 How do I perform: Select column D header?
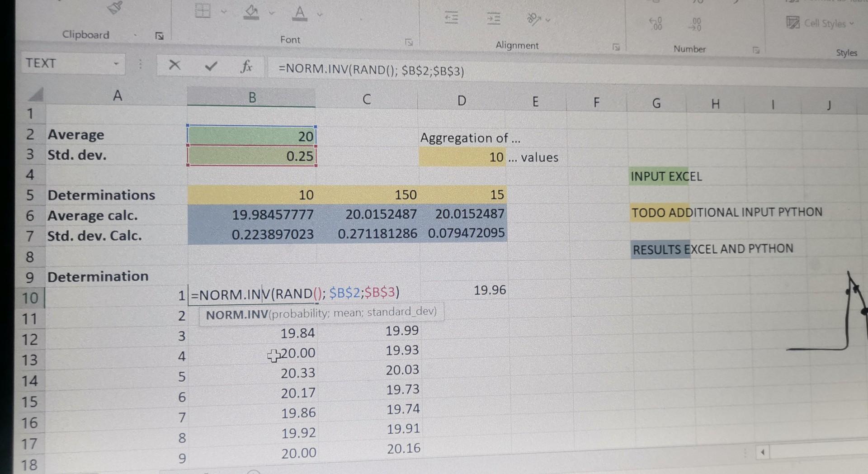[x=461, y=100]
